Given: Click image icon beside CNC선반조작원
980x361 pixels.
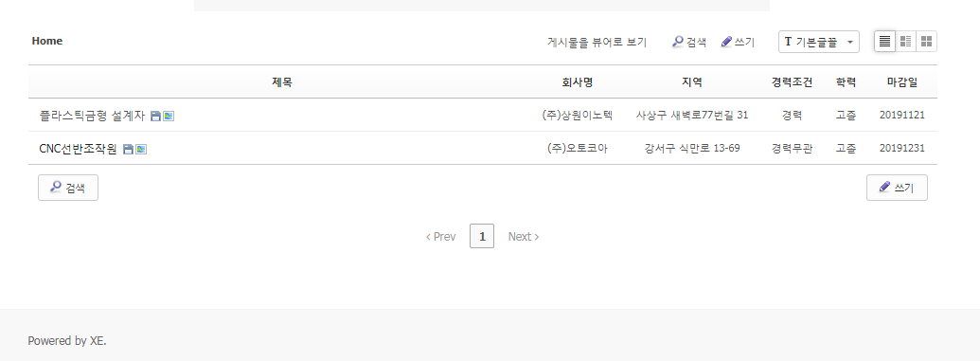Looking at the screenshot, I should point(141,149).
